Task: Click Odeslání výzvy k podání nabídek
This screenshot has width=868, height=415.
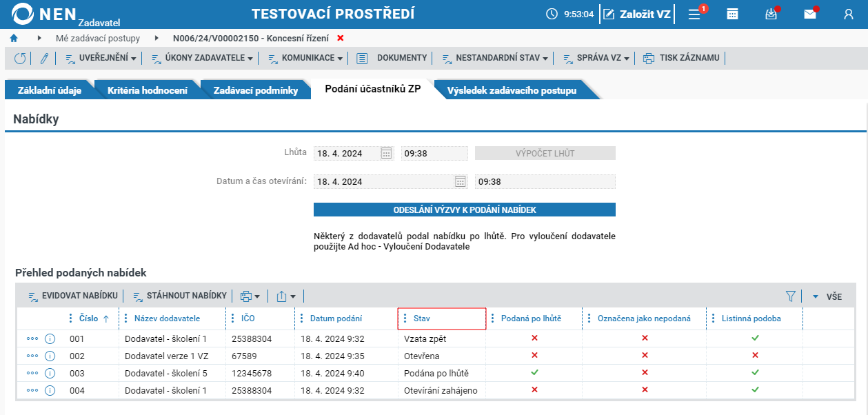Action: tap(464, 210)
